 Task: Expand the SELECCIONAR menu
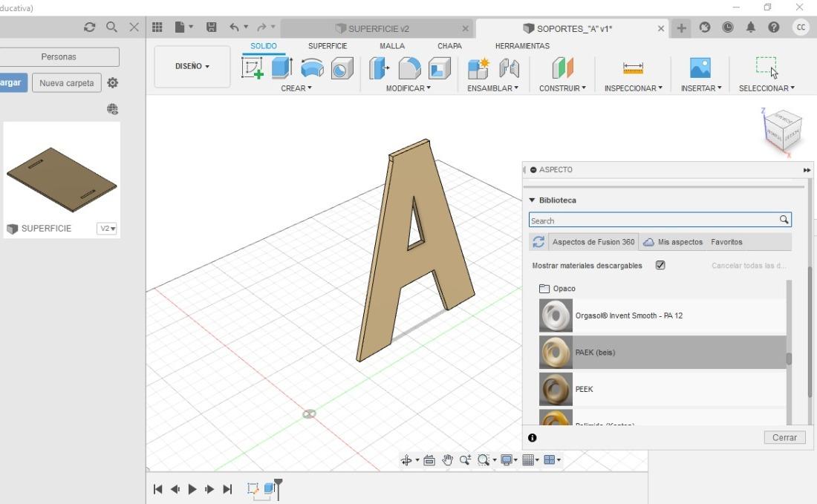point(766,88)
